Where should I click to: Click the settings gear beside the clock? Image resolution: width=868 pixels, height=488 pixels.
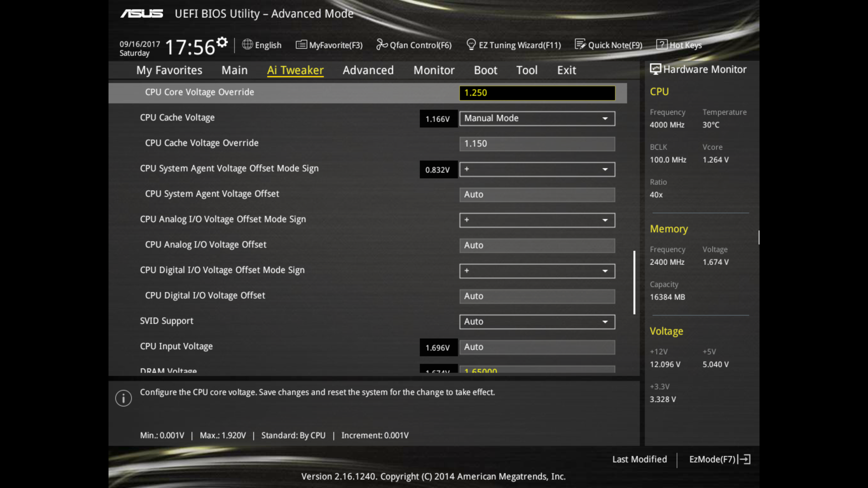pyautogui.click(x=222, y=42)
